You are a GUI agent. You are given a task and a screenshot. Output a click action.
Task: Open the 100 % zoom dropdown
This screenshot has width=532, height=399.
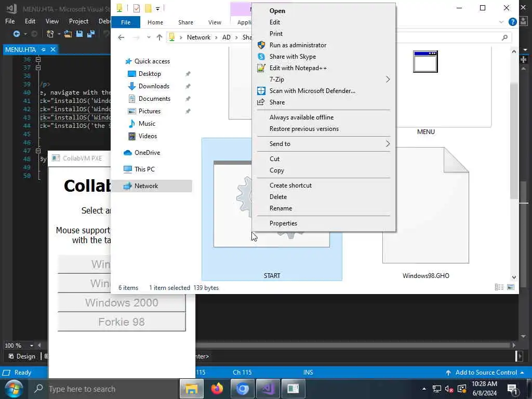[32, 345]
